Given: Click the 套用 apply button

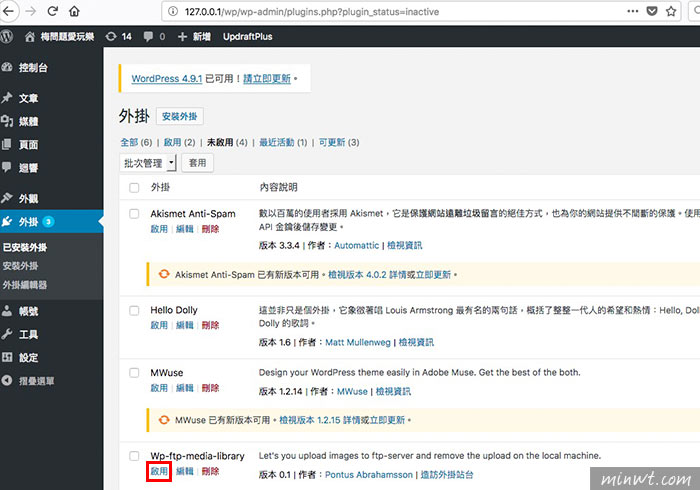Looking at the screenshot, I should click(197, 163).
